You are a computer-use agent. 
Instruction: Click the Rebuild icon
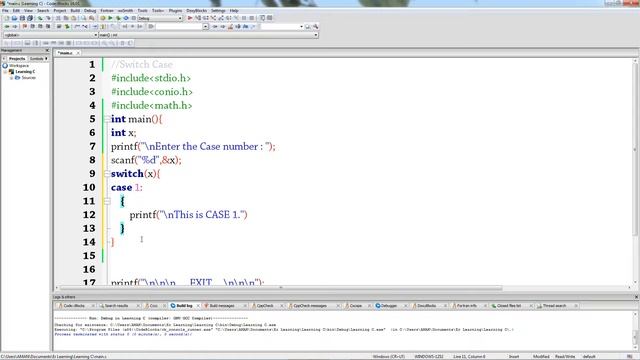(x=126, y=18)
